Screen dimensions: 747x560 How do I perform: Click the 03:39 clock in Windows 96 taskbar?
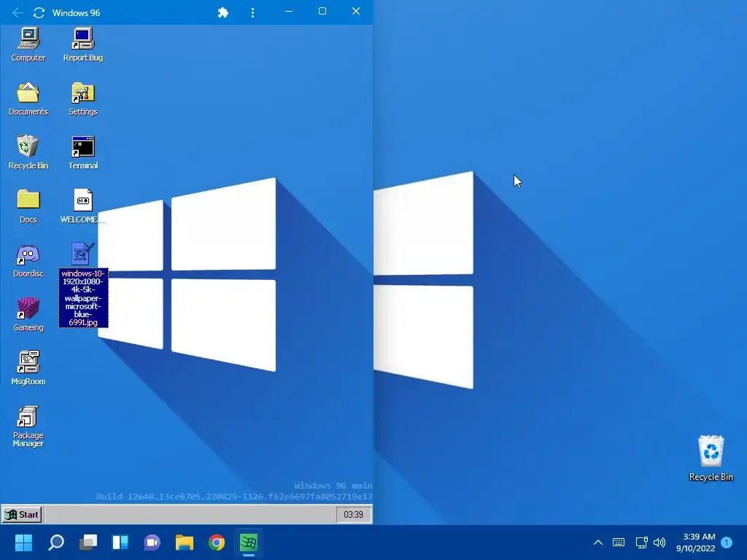(x=353, y=515)
